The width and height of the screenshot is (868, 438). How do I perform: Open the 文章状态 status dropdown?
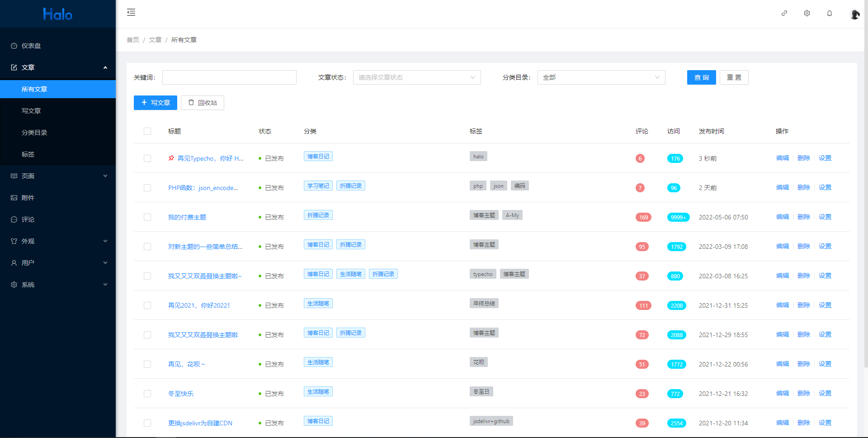click(416, 77)
